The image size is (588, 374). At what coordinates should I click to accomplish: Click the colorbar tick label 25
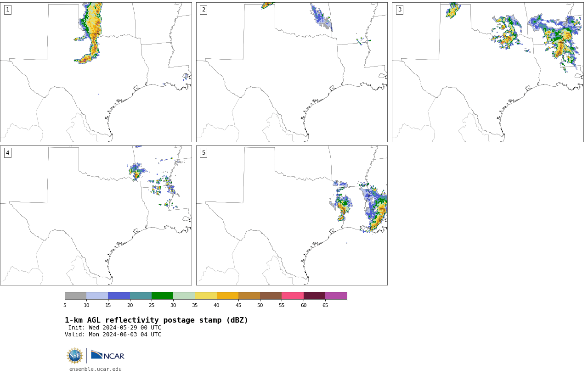[x=152, y=305]
